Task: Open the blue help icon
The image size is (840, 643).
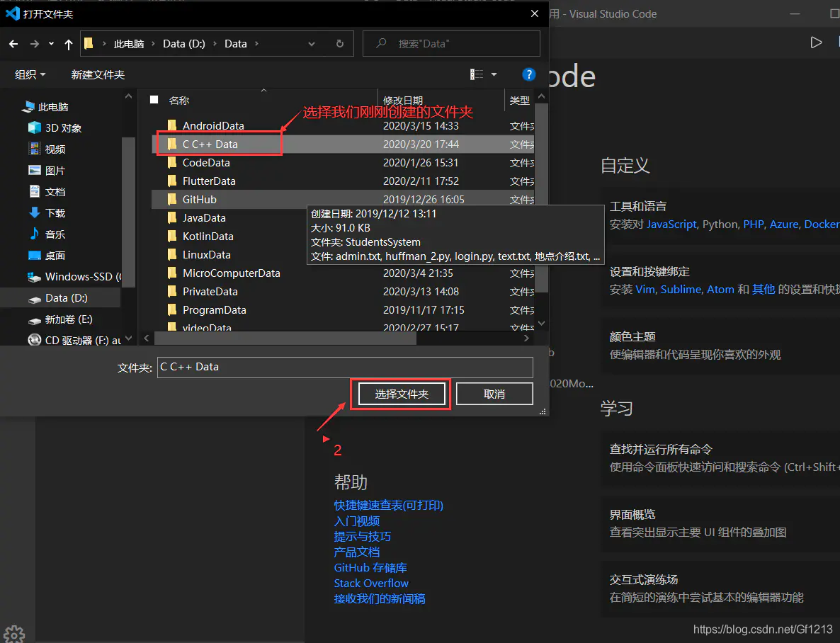Action: 529,74
